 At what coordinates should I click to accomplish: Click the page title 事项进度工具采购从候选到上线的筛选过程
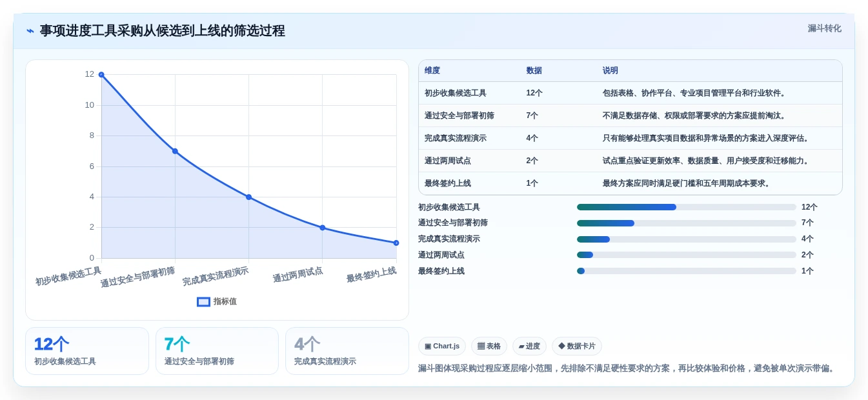(163, 31)
